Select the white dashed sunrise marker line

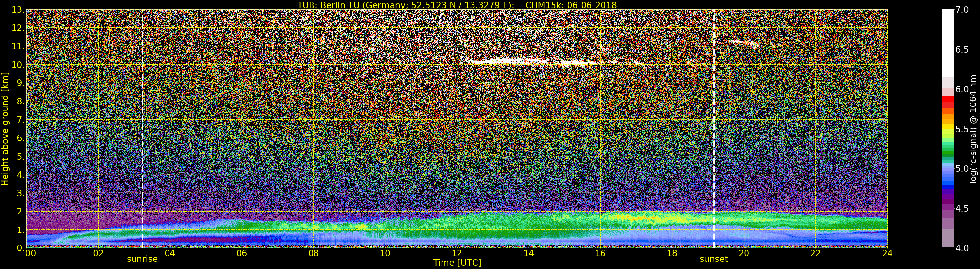coord(143,129)
